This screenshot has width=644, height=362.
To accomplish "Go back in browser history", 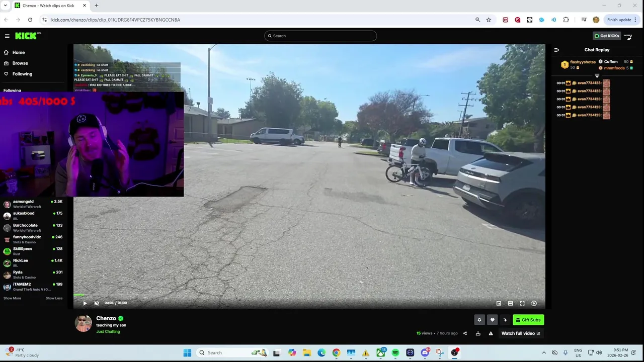I will click(6, 20).
